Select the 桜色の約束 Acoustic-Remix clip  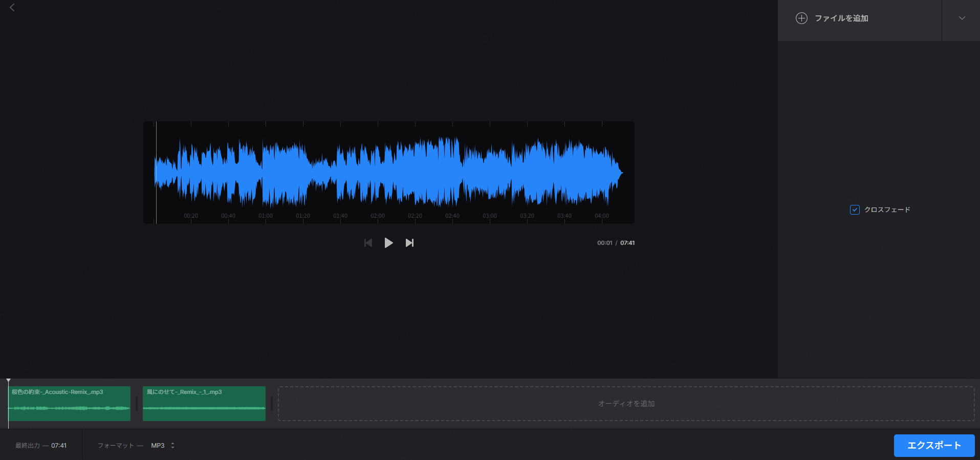pyautogui.click(x=70, y=404)
